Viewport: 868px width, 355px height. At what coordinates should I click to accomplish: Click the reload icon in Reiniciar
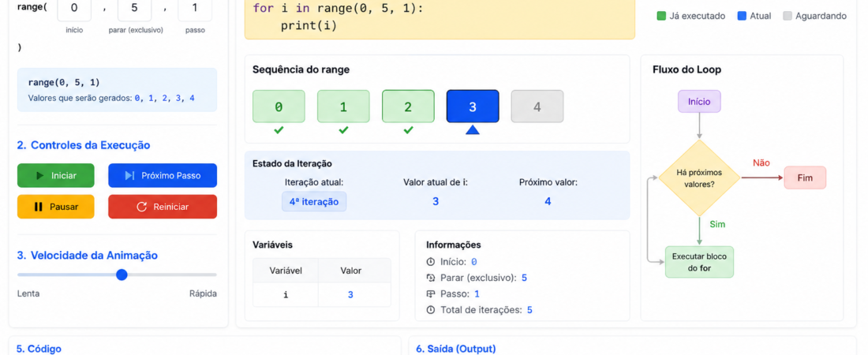click(142, 207)
